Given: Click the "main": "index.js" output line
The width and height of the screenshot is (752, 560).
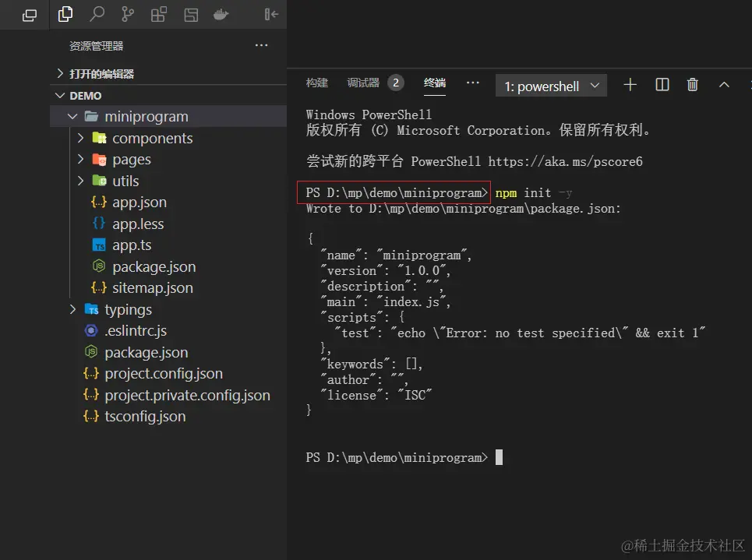Looking at the screenshot, I should (385, 302).
